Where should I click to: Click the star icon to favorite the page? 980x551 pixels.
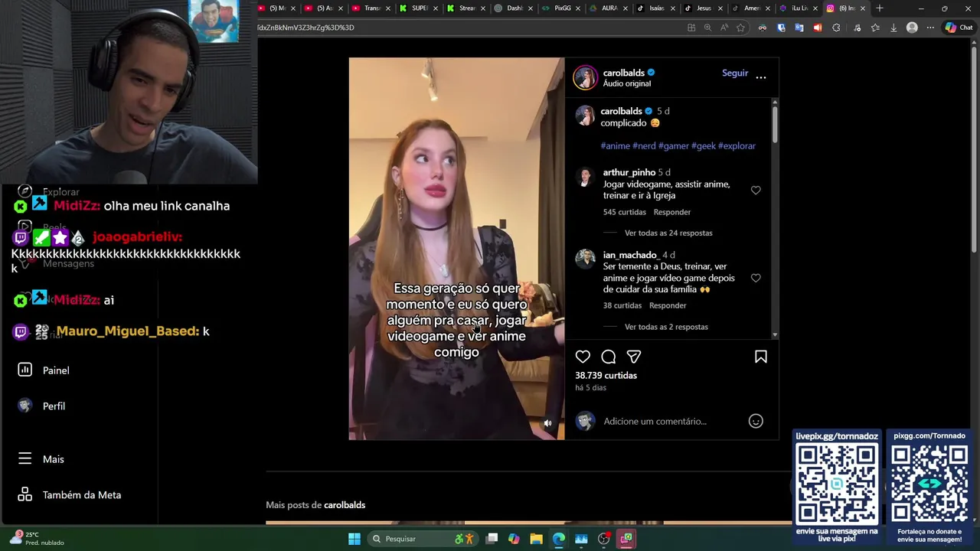pos(740,28)
